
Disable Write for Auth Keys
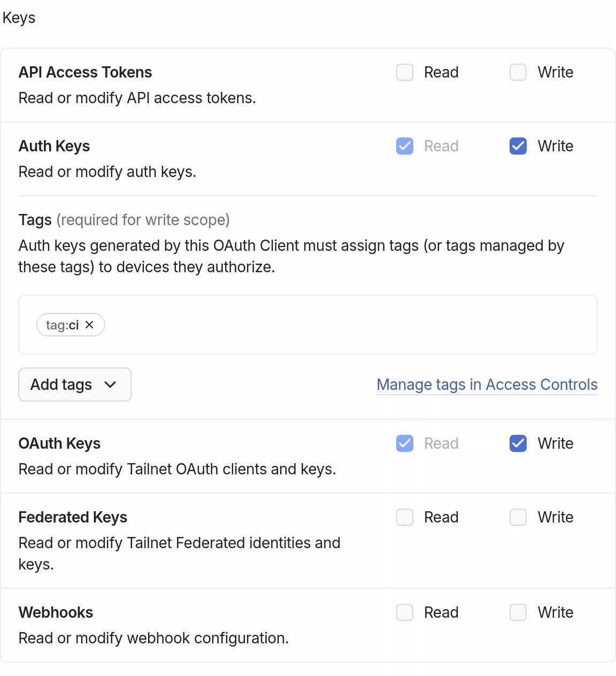[x=518, y=145]
